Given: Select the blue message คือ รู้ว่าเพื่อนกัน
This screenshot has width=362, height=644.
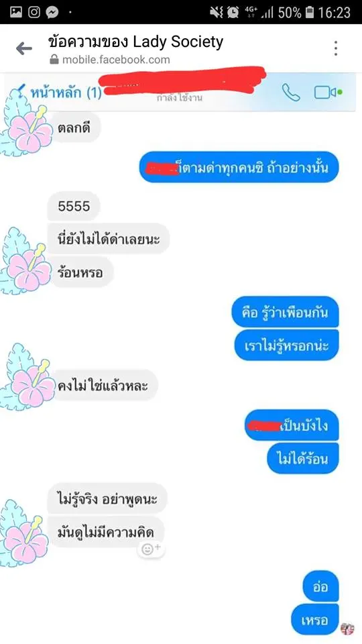Looking at the screenshot, I should click(x=286, y=312).
